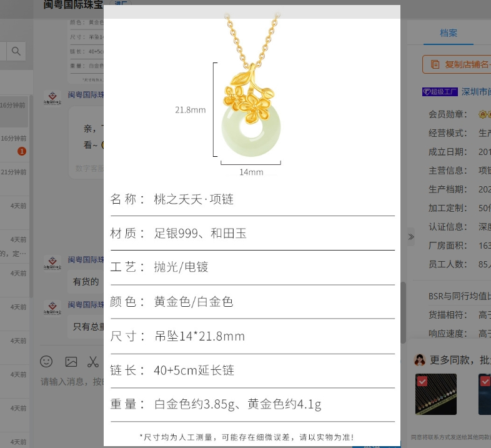Screen dimensions: 491x448
Task: Uncheck the second recommended product checkbox
Action: (x=485, y=381)
